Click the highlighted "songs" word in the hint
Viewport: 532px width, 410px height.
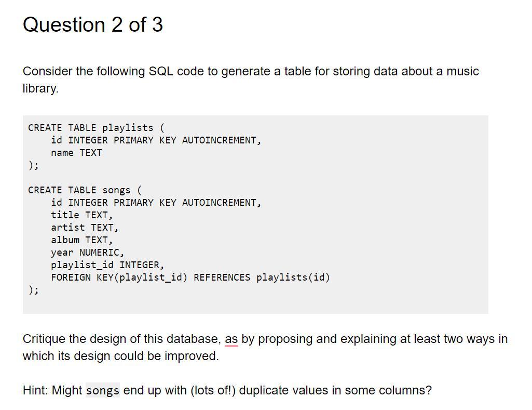click(x=103, y=391)
